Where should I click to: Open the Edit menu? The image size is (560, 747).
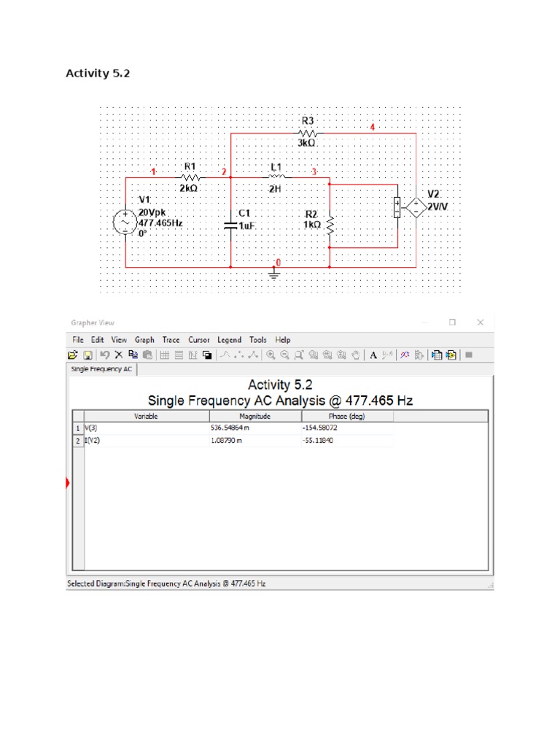point(98,340)
